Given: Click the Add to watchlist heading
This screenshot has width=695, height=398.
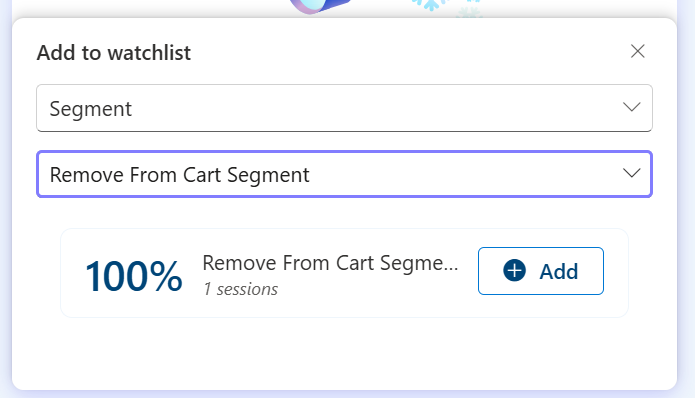Looking at the screenshot, I should pyautogui.click(x=114, y=53).
